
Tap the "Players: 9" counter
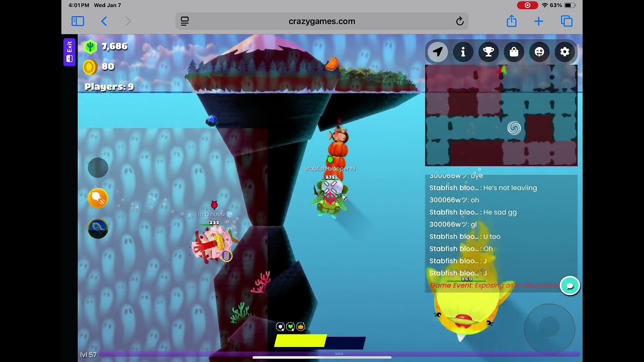click(109, 86)
